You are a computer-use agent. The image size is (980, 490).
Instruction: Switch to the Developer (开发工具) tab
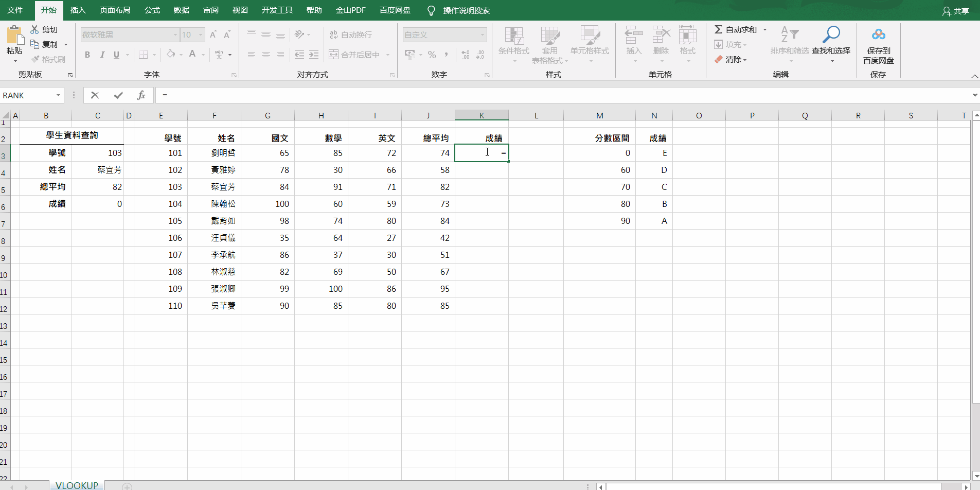point(277,10)
